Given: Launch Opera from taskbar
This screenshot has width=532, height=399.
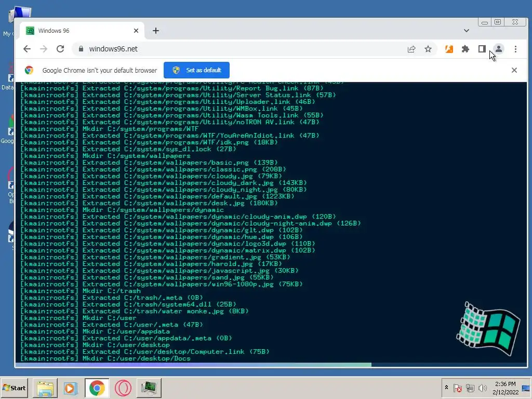Looking at the screenshot, I should (x=123, y=388).
